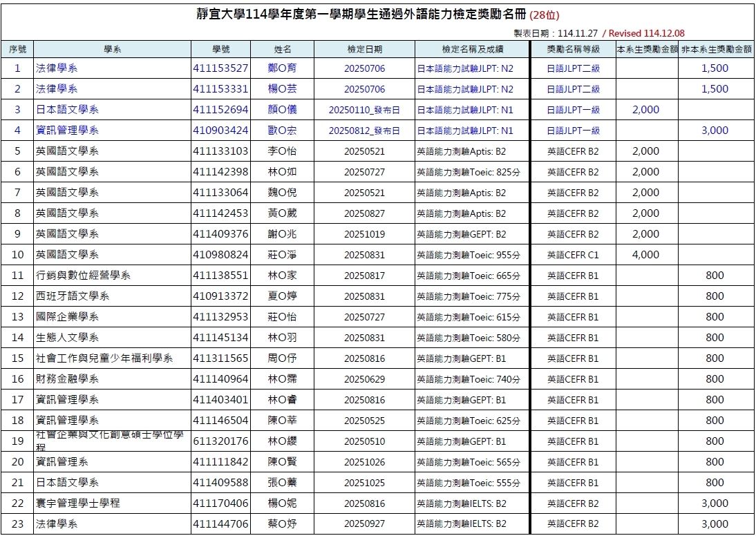Select the 社會工作與兒童少年福利學系 cell
This screenshot has height=538, width=756.
pyautogui.click(x=104, y=358)
